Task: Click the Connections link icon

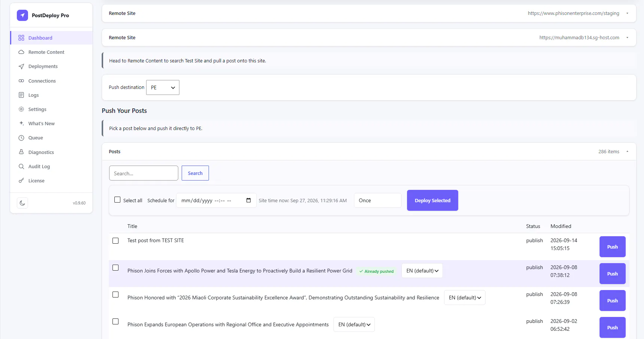Action: 21,81
